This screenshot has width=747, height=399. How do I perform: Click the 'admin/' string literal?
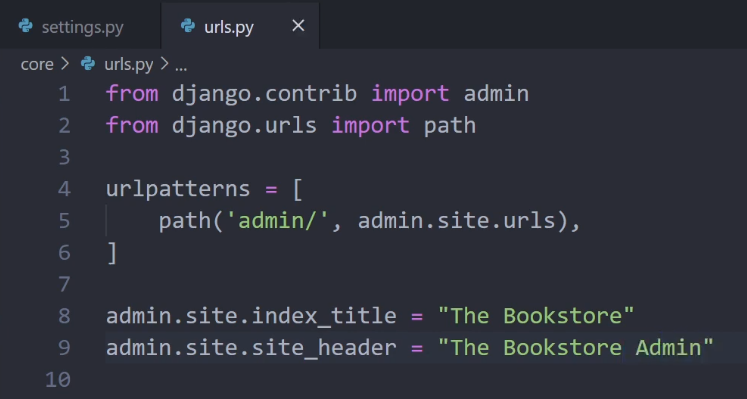pyautogui.click(x=277, y=220)
